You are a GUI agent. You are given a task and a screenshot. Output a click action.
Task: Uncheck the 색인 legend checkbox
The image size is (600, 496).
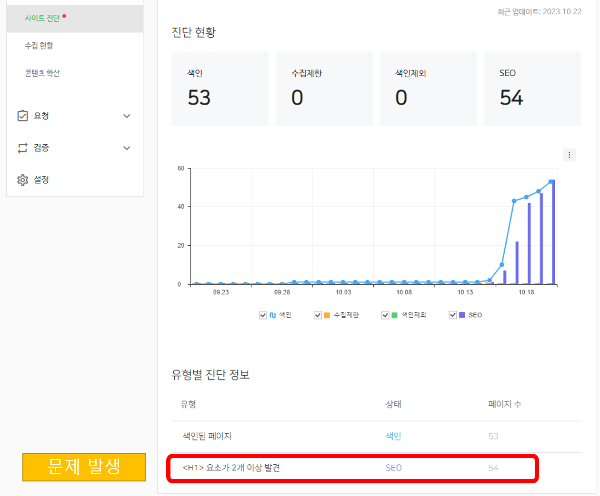point(262,315)
